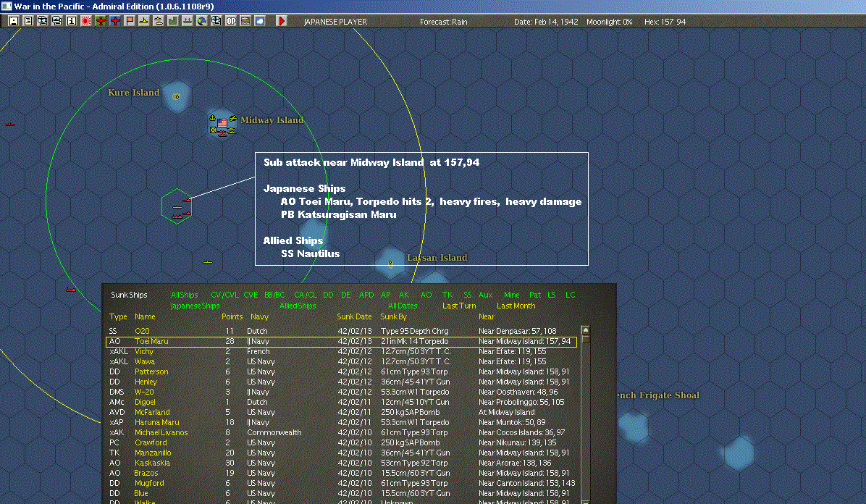Sort sunk ships by Name column
This screenshot has height=504, width=866.
click(x=145, y=316)
